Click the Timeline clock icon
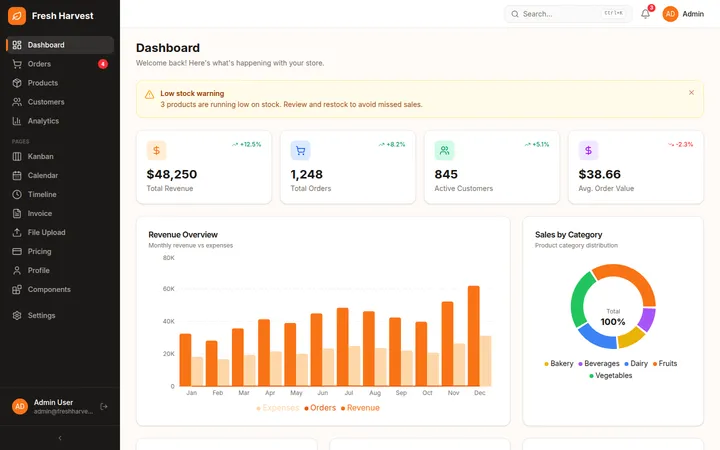Image resolution: width=720 pixels, height=450 pixels. click(17, 195)
